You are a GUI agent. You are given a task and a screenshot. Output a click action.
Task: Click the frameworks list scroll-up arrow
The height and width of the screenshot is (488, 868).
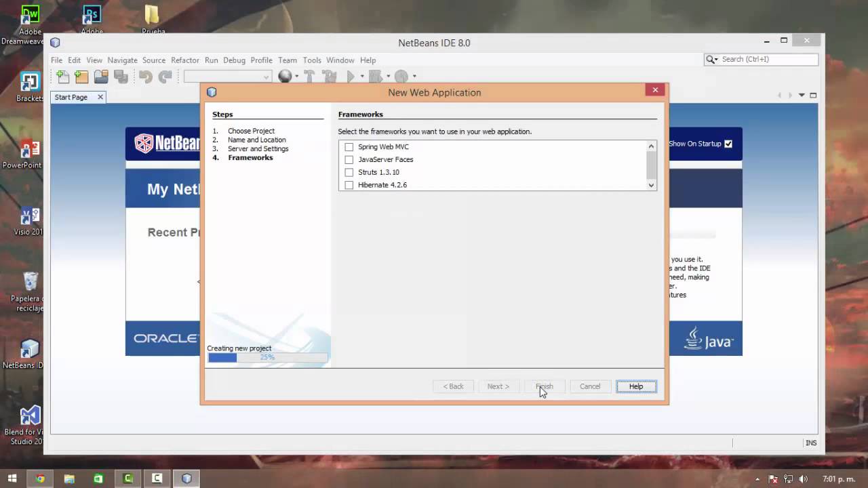coord(651,146)
